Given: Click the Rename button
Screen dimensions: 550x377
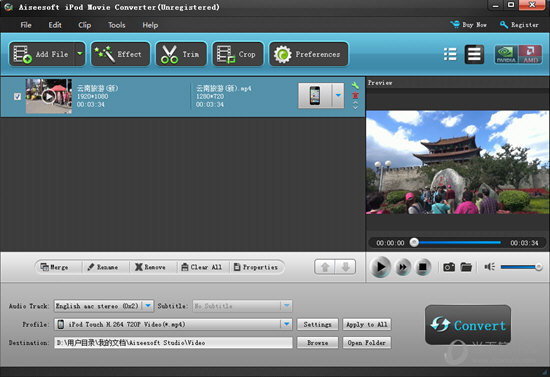Looking at the screenshot, I should click(x=102, y=267).
